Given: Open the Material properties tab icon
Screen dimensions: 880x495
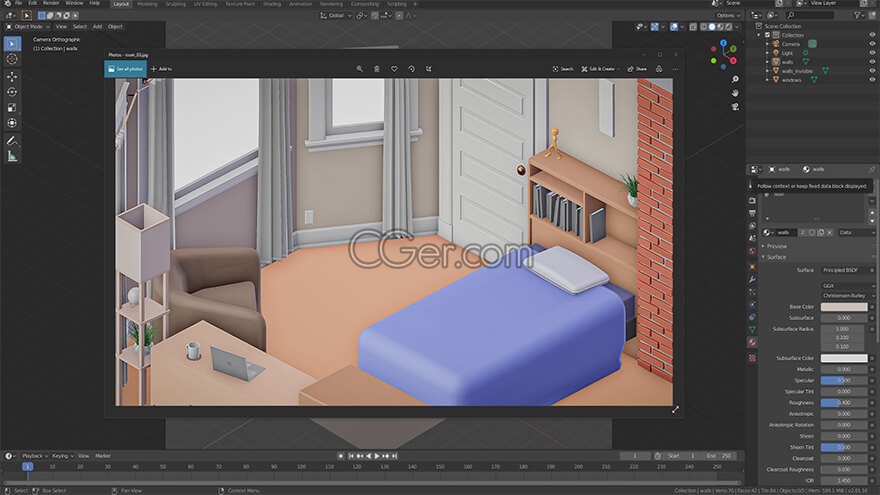Looking at the screenshot, I should point(752,342).
